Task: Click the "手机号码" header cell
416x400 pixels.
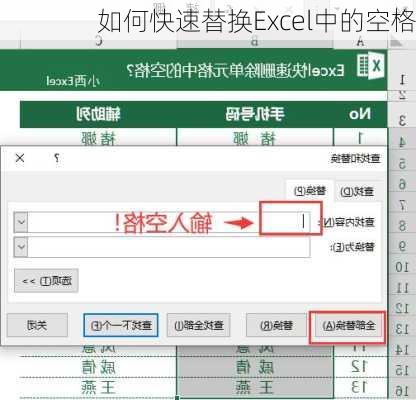Action: tap(255, 114)
